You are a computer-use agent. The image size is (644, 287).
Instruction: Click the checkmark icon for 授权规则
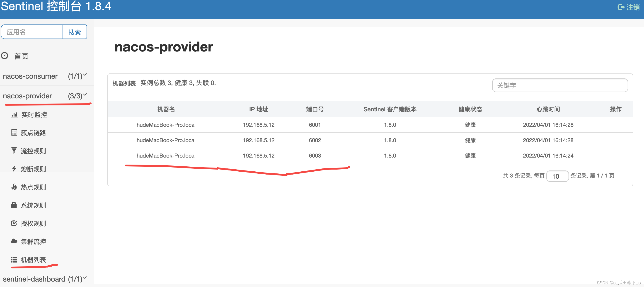(14, 223)
